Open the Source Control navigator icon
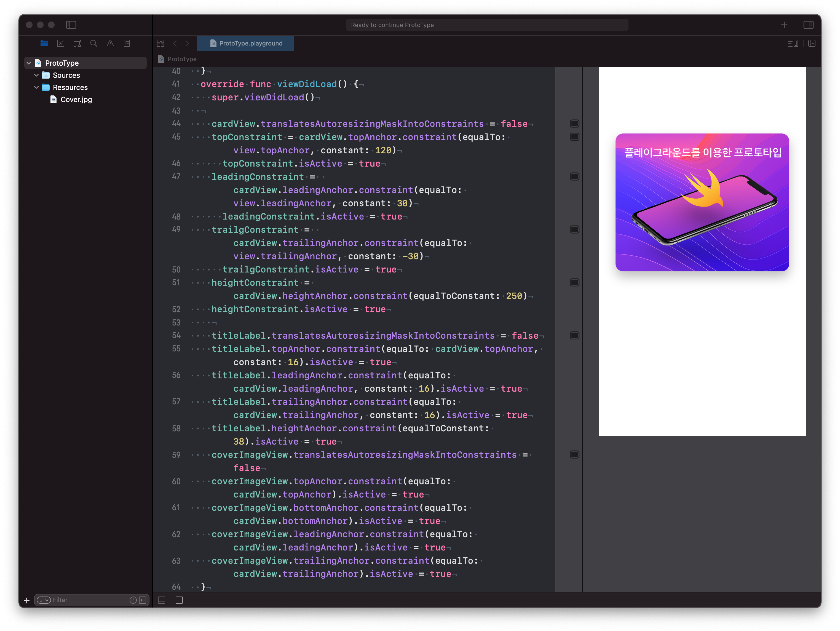Viewport: 840px width, 631px height. pyautogui.click(x=61, y=43)
